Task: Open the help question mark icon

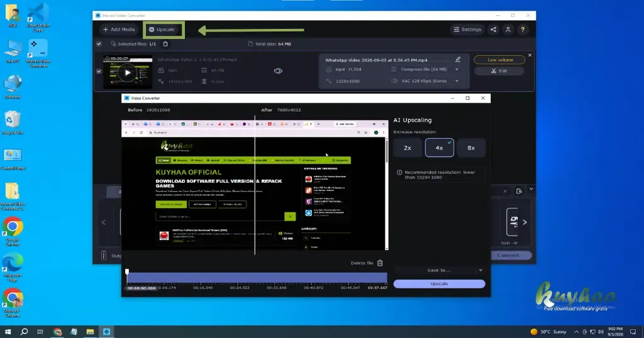Action: click(x=523, y=30)
